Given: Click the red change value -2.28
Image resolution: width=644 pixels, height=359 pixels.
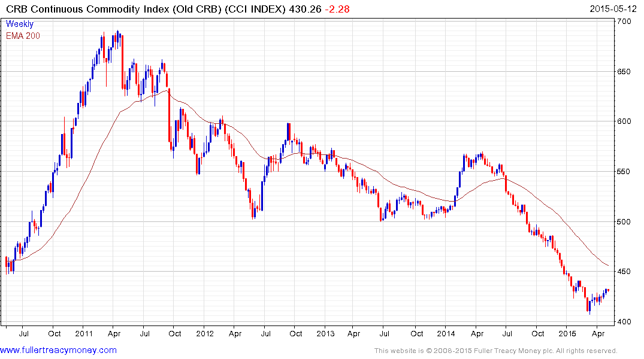Looking at the screenshot, I should (337, 9).
